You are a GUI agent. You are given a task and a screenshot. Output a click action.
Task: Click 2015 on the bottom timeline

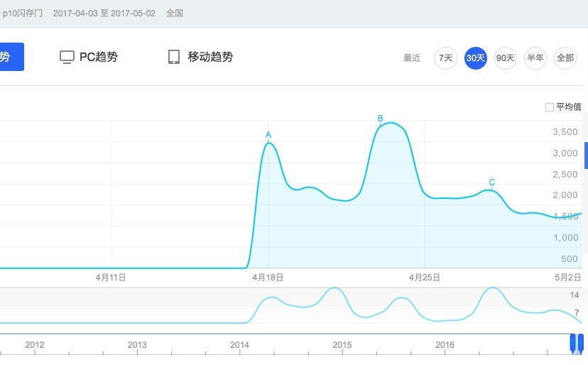[x=342, y=344]
